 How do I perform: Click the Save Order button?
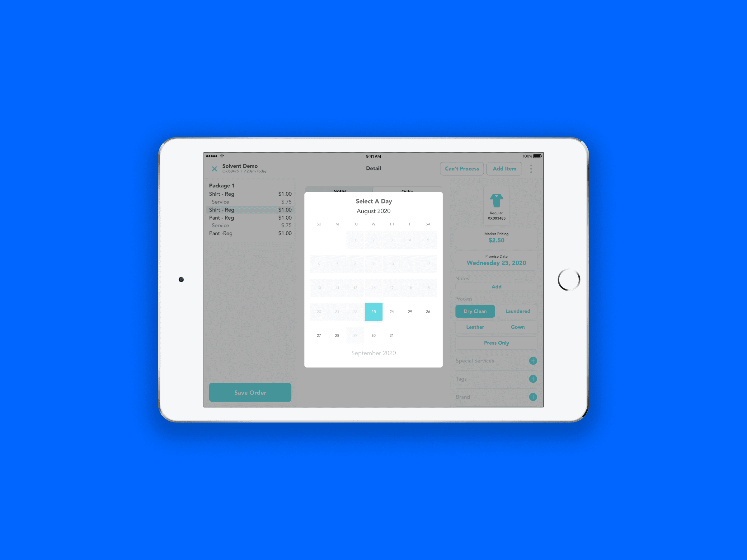(250, 393)
